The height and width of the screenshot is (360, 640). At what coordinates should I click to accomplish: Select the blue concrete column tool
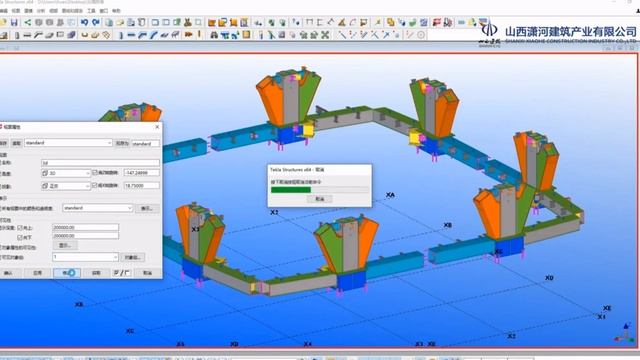tap(121, 35)
